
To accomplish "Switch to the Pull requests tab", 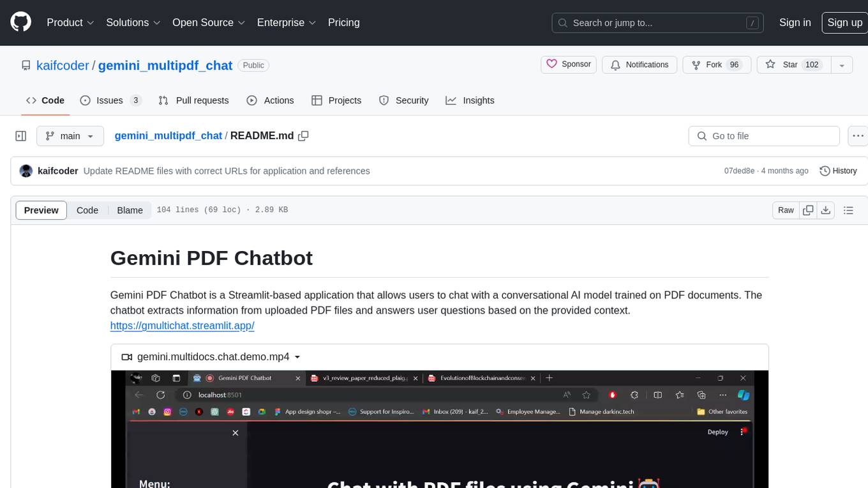I will click(x=193, y=100).
